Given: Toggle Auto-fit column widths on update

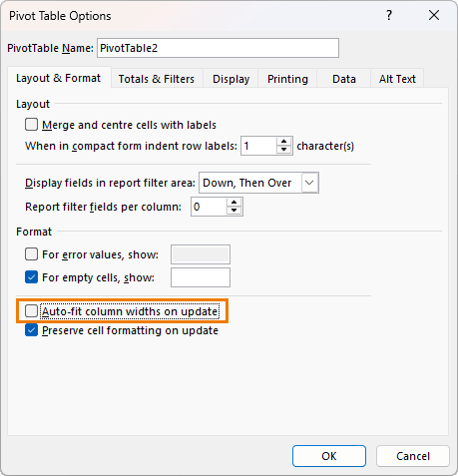Looking at the screenshot, I should tap(31, 311).
